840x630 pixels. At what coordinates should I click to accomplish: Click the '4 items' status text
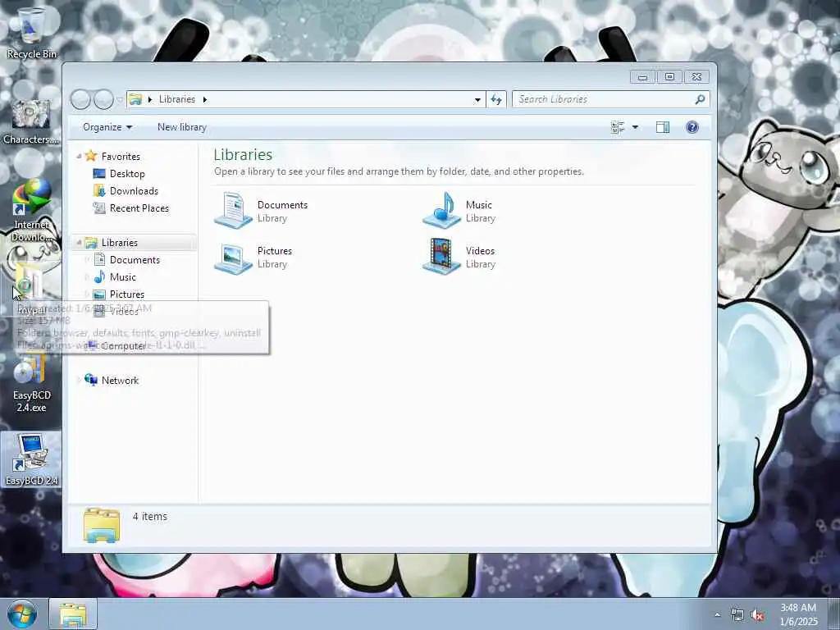[x=150, y=517]
